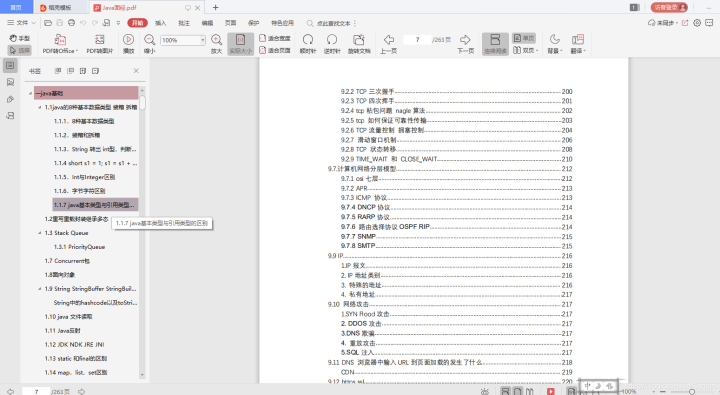
Task: Select the Hand tool
Action: point(19,38)
